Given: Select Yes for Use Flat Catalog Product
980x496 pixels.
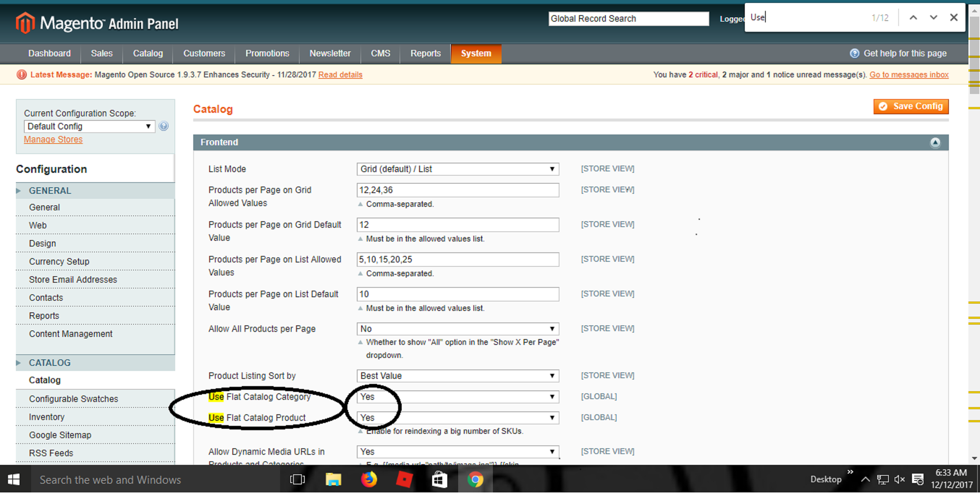Looking at the screenshot, I should coord(458,418).
